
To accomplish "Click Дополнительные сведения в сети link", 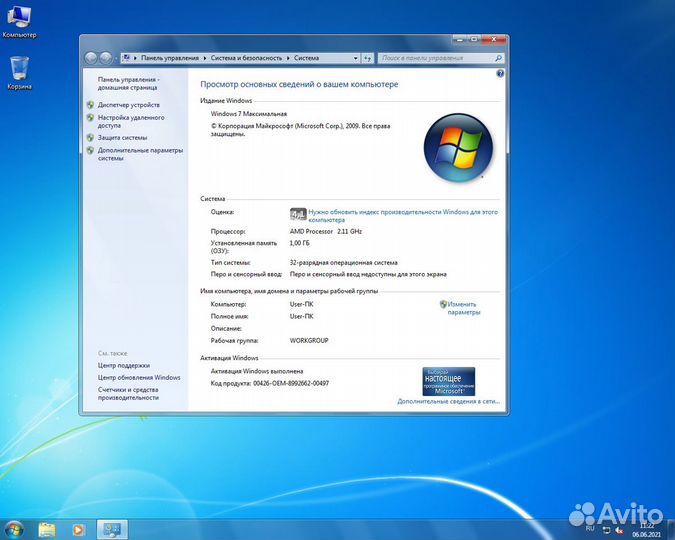I will pos(448,401).
